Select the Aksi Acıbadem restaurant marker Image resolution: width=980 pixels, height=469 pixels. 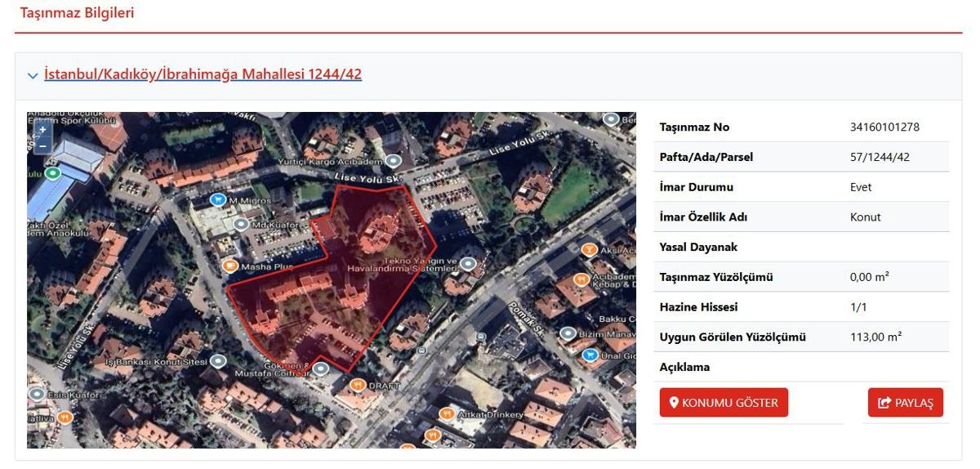(x=588, y=249)
